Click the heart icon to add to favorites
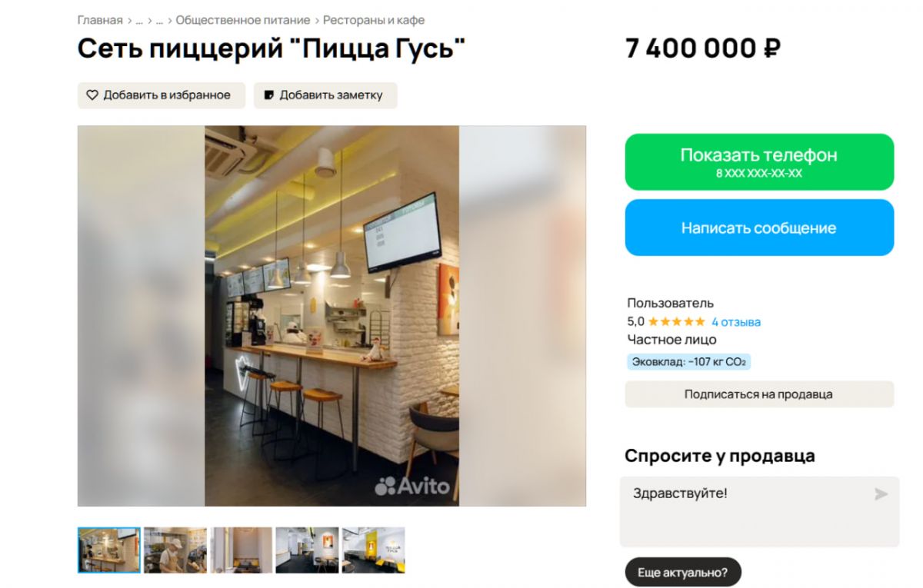This screenshot has width=923, height=588. 92,95
